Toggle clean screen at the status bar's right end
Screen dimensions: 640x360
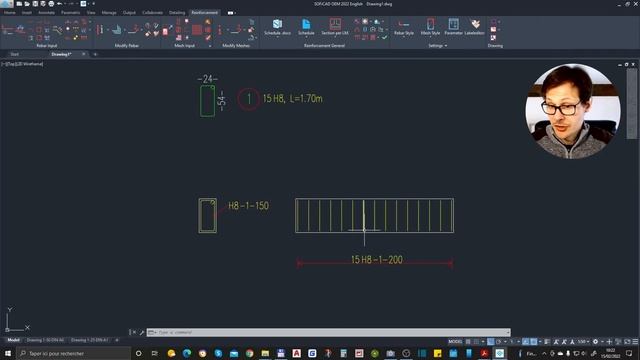tap(627, 342)
